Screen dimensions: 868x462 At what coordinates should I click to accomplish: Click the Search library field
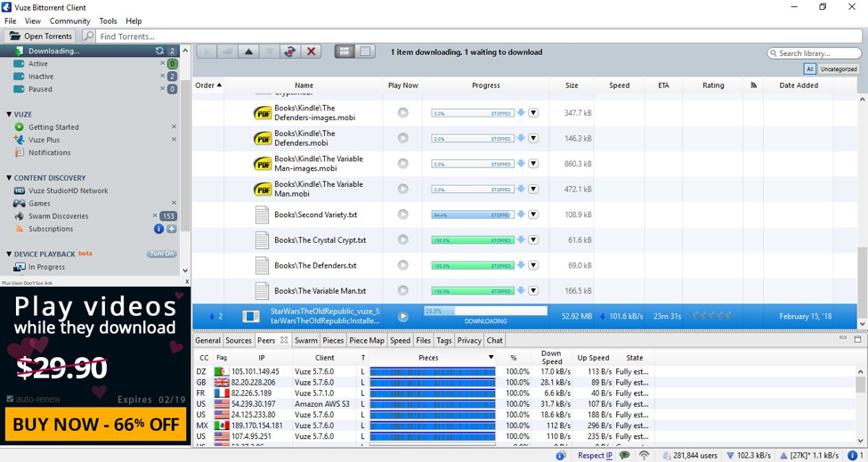coord(815,53)
